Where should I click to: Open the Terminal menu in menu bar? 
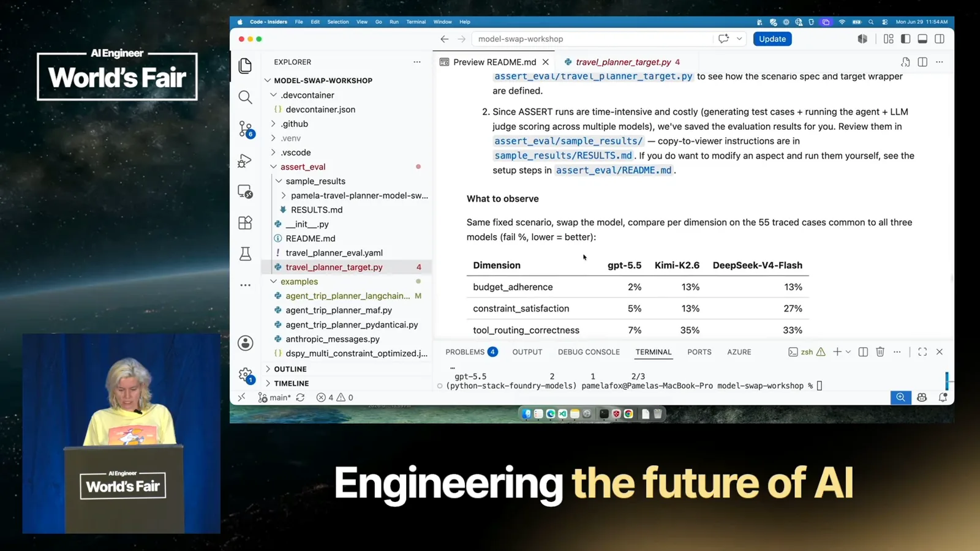[416, 22]
